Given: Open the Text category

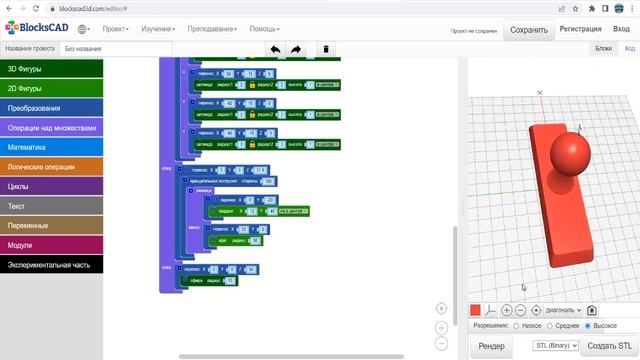Looking at the screenshot, I should pyautogui.click(x=51, y=206).
